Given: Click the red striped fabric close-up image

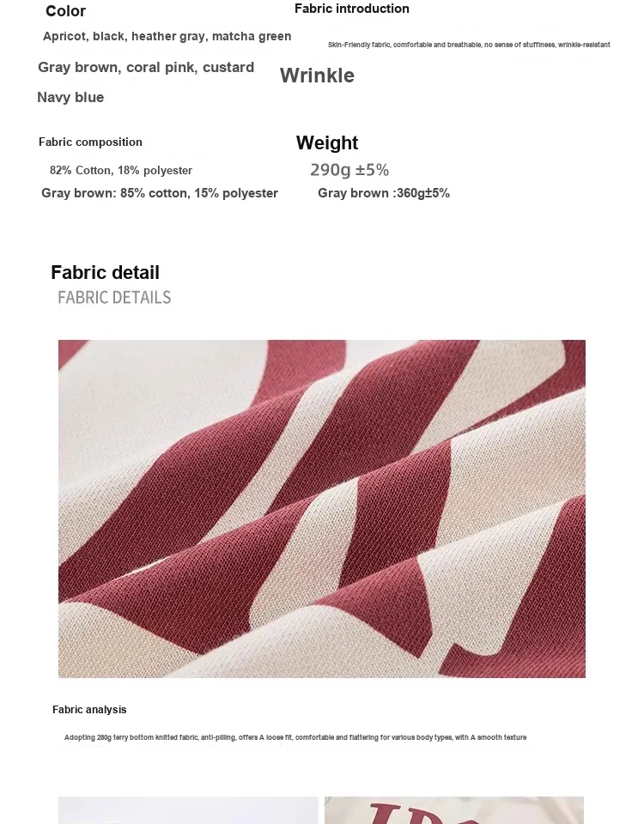Looking at the screenshot, I should click(322, 509).
